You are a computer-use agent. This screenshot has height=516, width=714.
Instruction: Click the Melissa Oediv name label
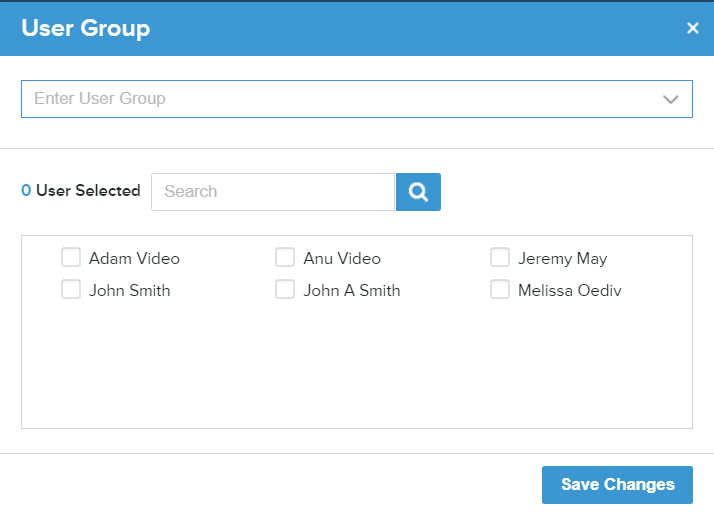(570, 291)
